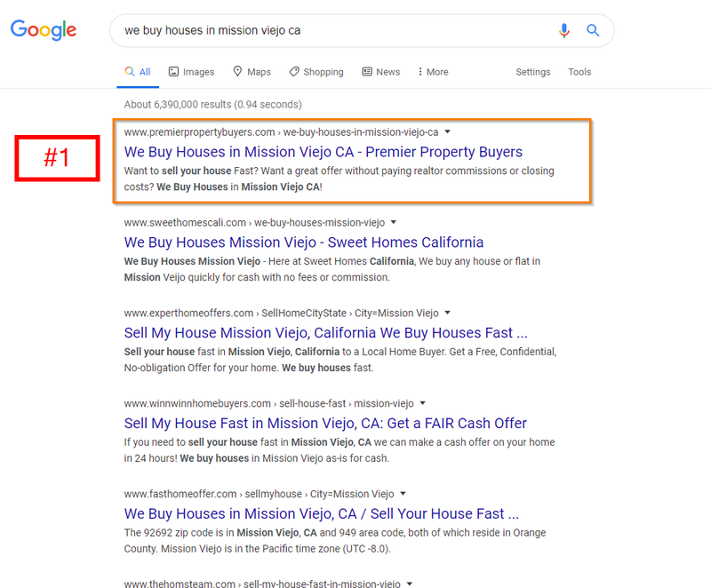Open the Images tab icon
711x588 pixels.
(x=173, y=72)
